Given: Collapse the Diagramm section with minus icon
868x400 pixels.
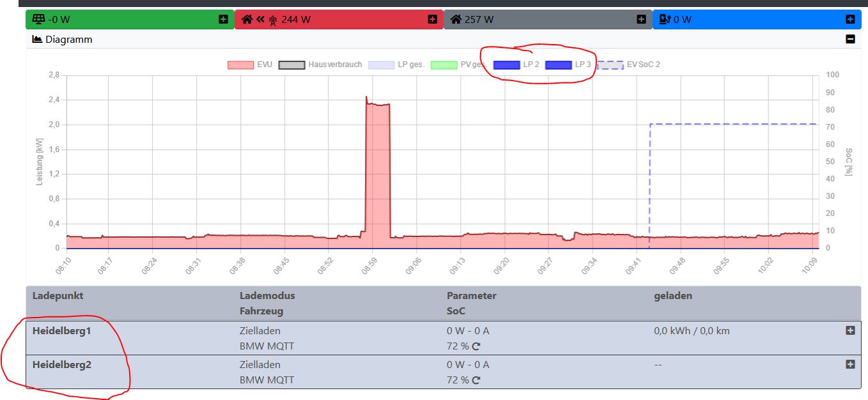Looking at the screenshot, I should (x=850, y=39).
